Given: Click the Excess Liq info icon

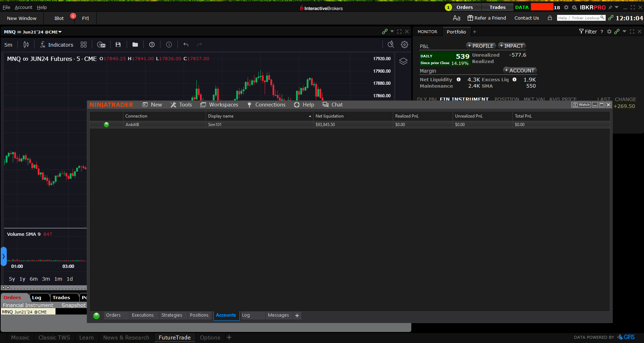Looking at the screenshot, I should point(514,79).
